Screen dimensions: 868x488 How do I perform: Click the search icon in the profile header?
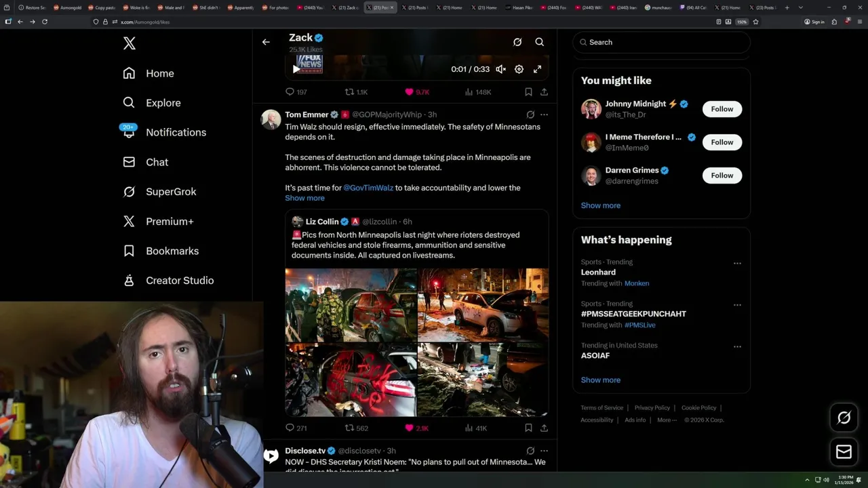click(540, 42)
